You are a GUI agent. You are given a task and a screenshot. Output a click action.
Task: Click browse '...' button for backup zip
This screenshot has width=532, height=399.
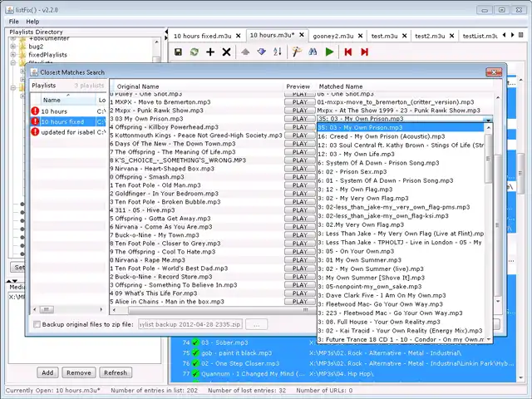coord(256,324)
